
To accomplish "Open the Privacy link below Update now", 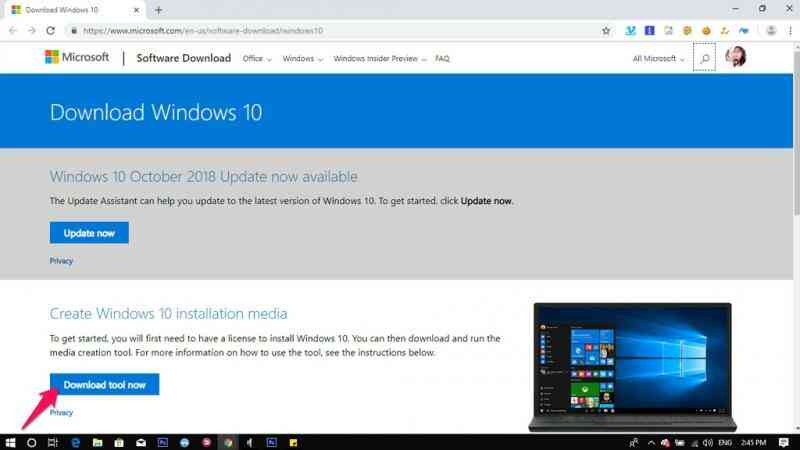I will pyautogui.click(x=61, y=261).
